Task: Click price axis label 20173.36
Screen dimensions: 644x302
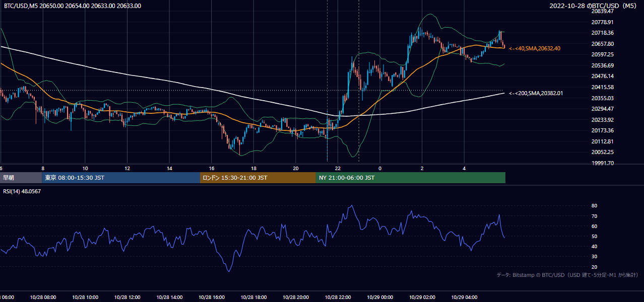Action: click(x=602, y=130)
